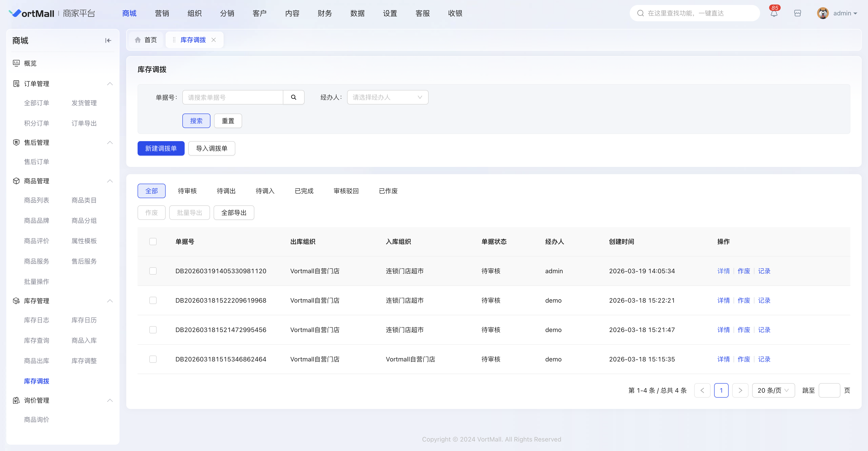Click the 新建调拨单 button
This screenshot has width=868, height=451.
coord(161,149)
